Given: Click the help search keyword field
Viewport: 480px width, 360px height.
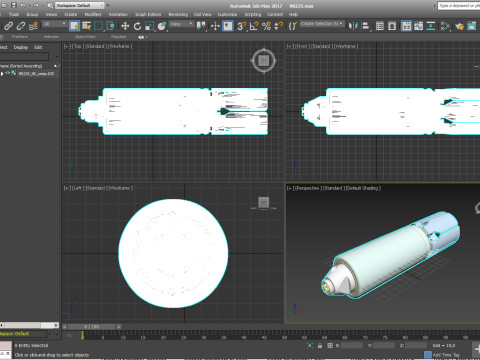Looking at the screenshot, I should pos(459,6).
